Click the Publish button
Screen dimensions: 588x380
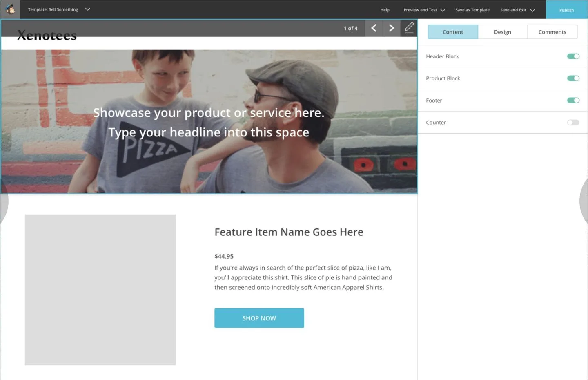(x=566, y=10)
